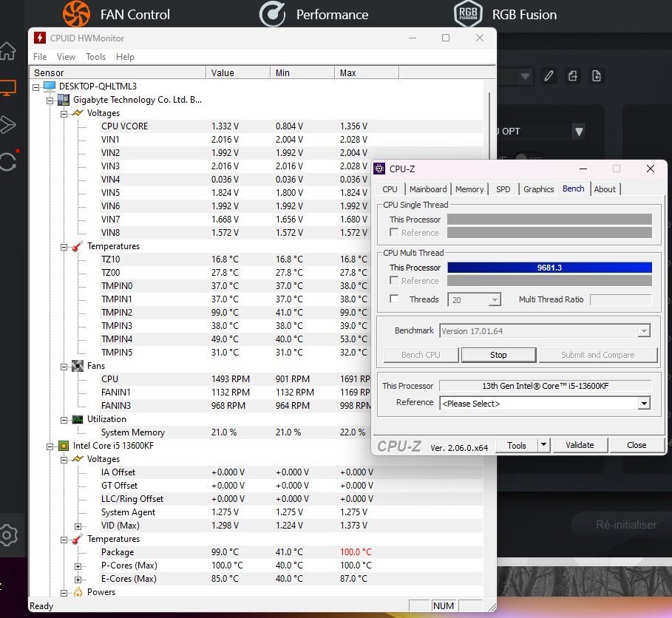672x618 pixels.
Task: Enable the Threads checkbox in CPU-Z
Action: [394, 299]
